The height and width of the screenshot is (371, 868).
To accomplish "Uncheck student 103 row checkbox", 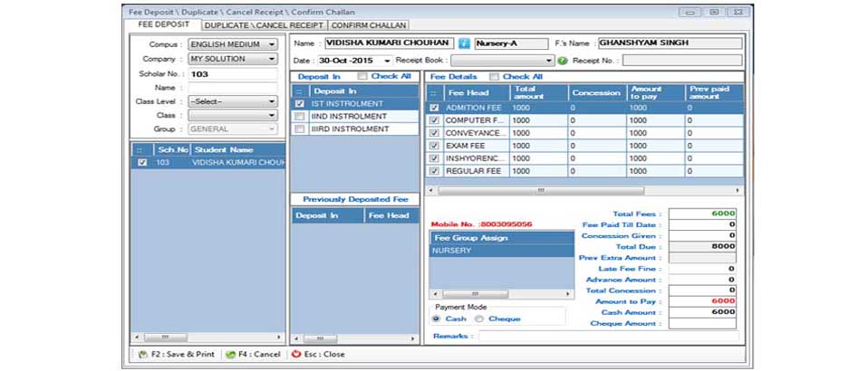I will 142,163.
